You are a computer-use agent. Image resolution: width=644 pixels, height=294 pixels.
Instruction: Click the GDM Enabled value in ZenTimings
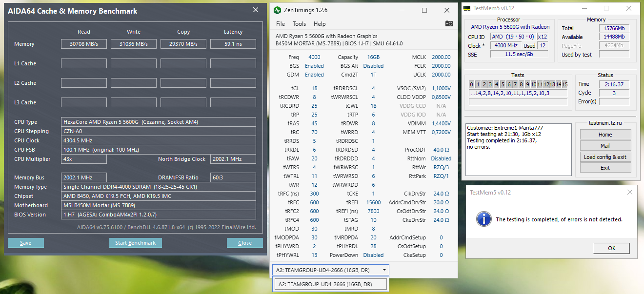tap(314, 75)
